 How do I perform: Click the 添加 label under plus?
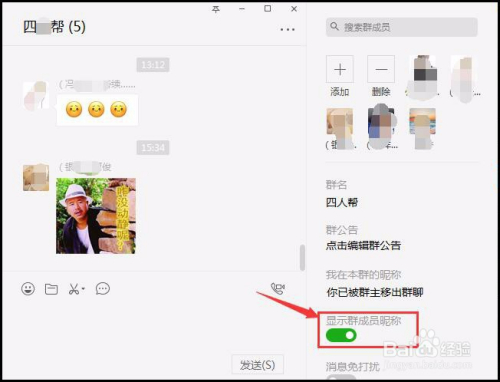tap(340, 92)
